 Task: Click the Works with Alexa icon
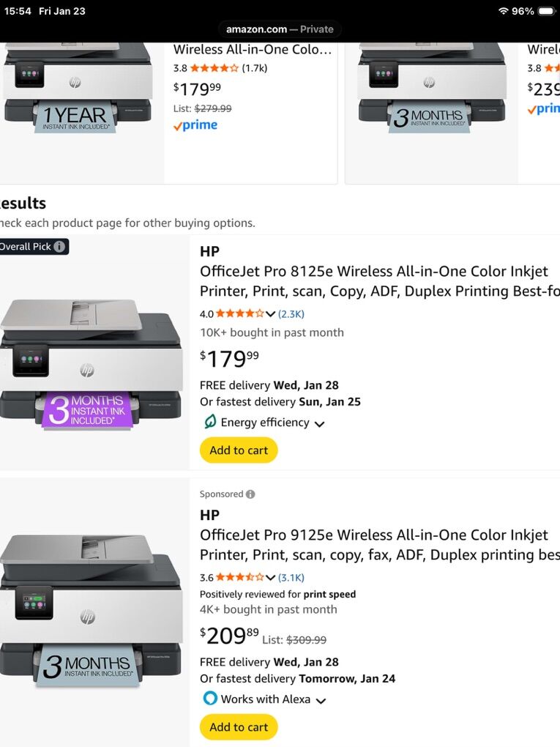point(210,699)
